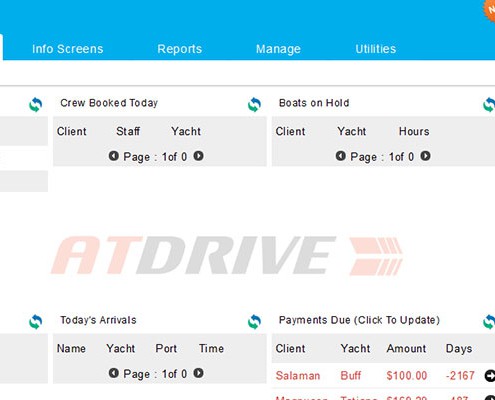Refresh the Today's Arrivals panel

[x=254, y=322]
